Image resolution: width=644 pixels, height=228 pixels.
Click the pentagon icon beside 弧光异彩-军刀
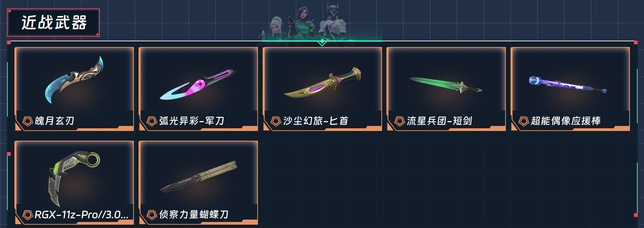point(152,121)
